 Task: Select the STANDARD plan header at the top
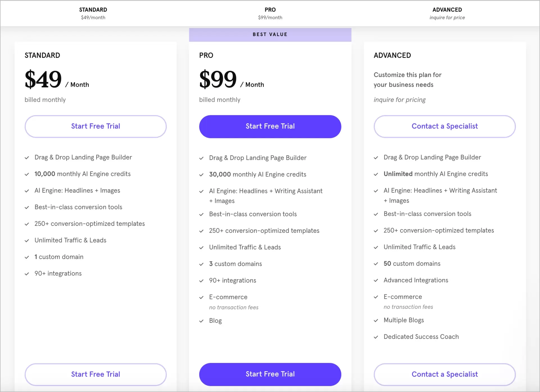click(93, 10)
